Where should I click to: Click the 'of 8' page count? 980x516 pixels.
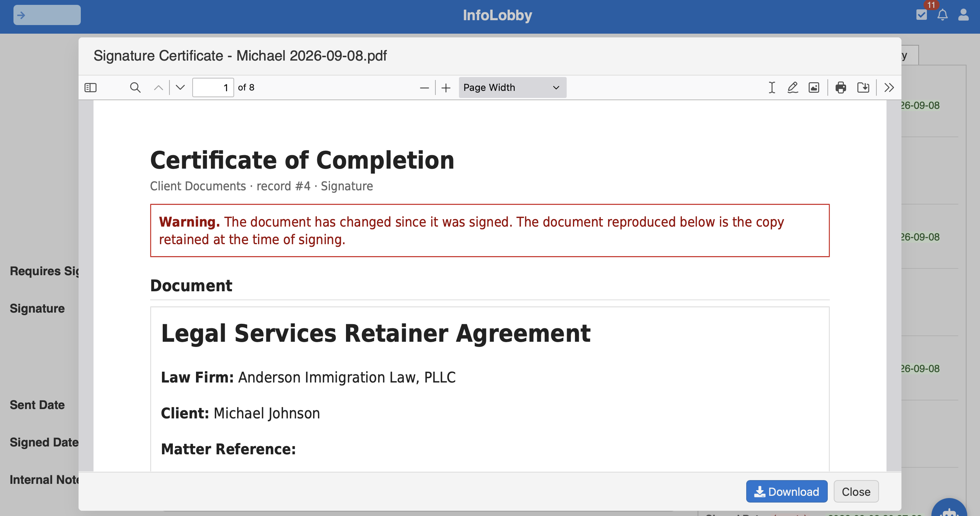tap(246, 87)
